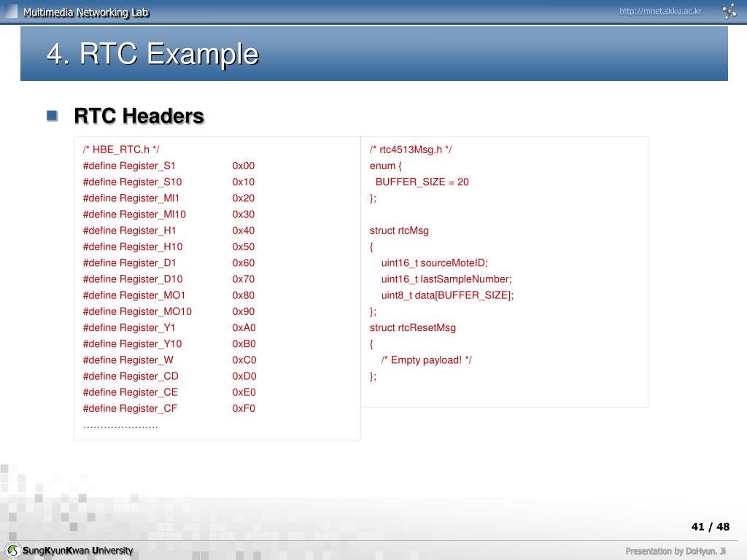
Task: Click '#define Register_CF' line
Action: 130,408
